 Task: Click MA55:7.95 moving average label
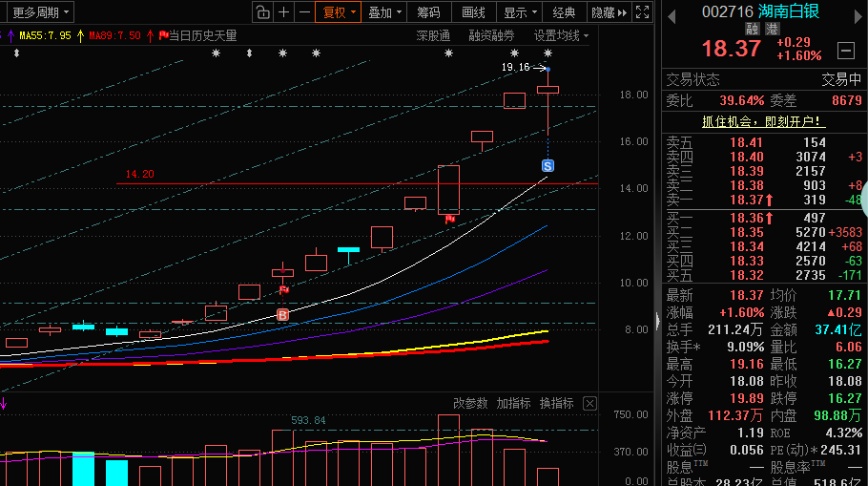(x=46, y=35)
